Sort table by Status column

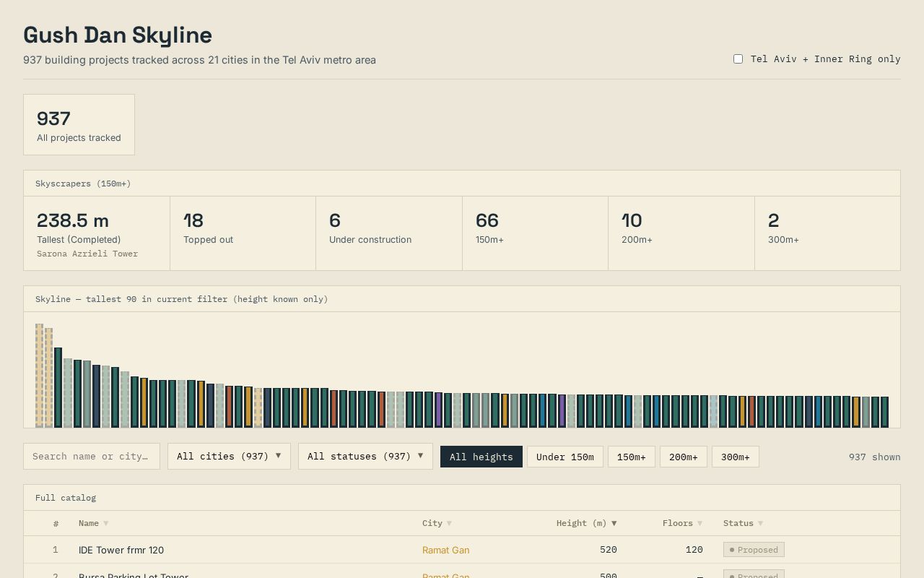[x=743, y=523]
